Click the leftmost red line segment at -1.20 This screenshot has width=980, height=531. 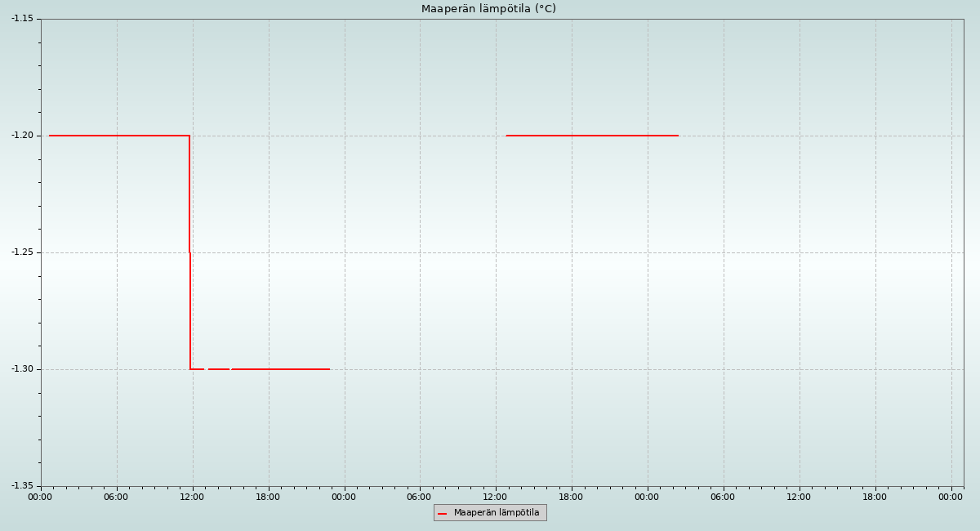tap(118, 136)
